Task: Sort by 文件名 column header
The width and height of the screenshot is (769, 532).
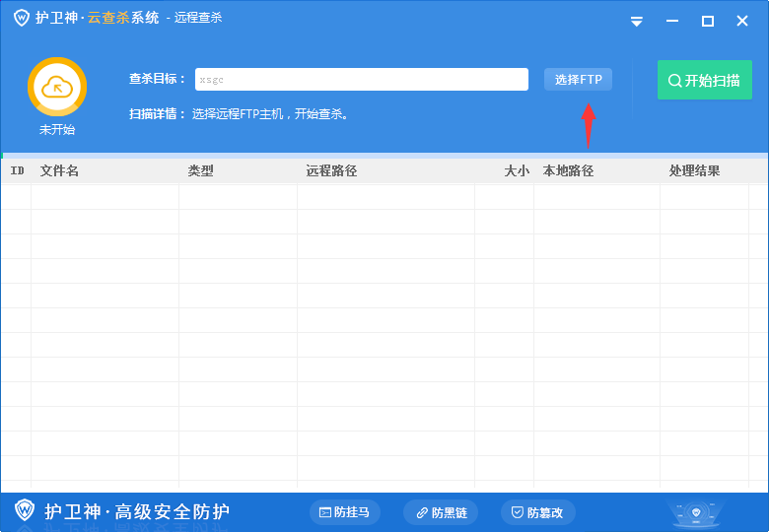Action: point(59,171)
